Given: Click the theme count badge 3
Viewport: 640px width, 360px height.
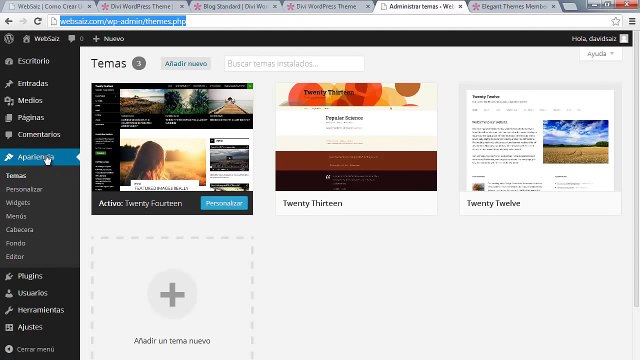Looking at the screenshot, I should [x=139, y=63].
